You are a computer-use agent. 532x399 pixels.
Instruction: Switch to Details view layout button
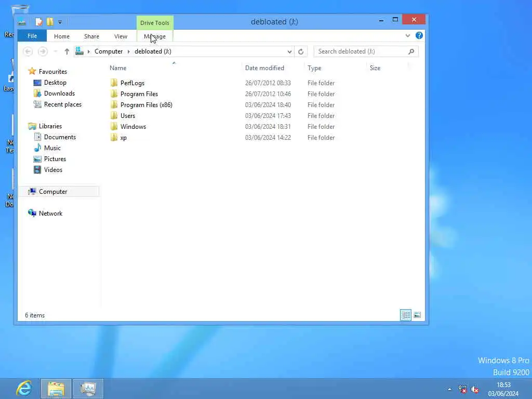point(405,315)
